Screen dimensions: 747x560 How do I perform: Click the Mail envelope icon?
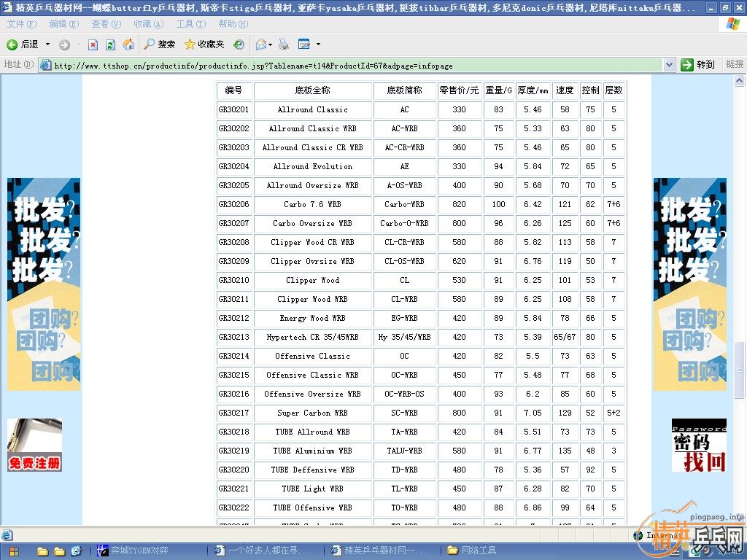260,44
